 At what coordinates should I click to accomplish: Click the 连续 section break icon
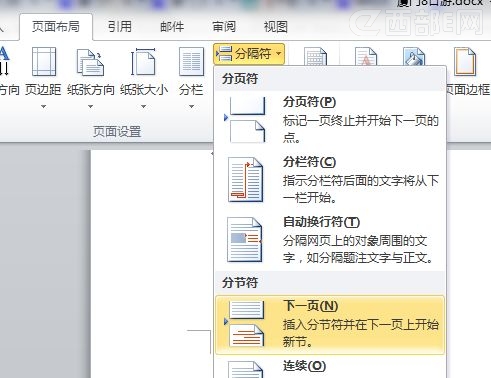[246, 370]
